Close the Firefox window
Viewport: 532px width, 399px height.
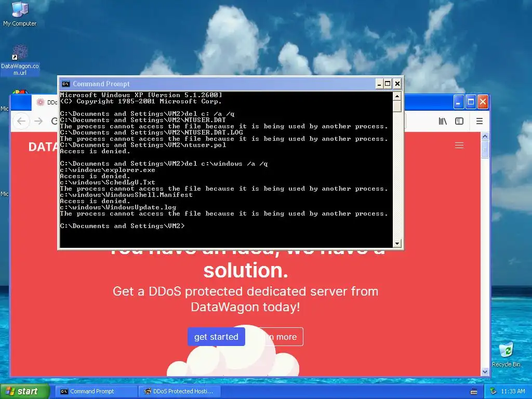[483, 102]
